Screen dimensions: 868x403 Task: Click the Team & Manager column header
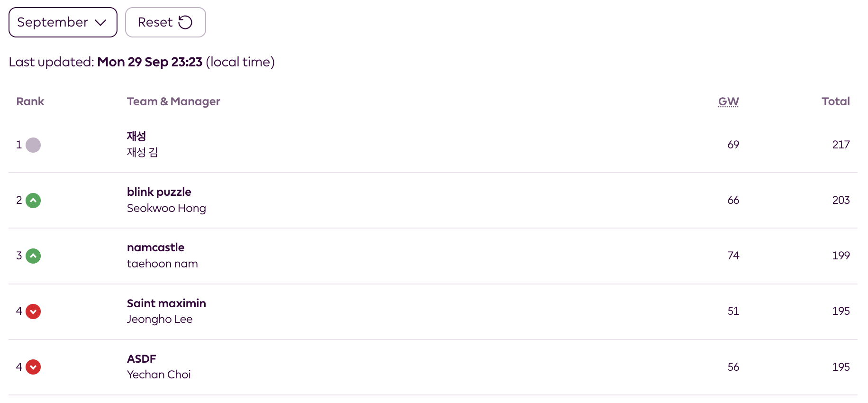[173, 101]
